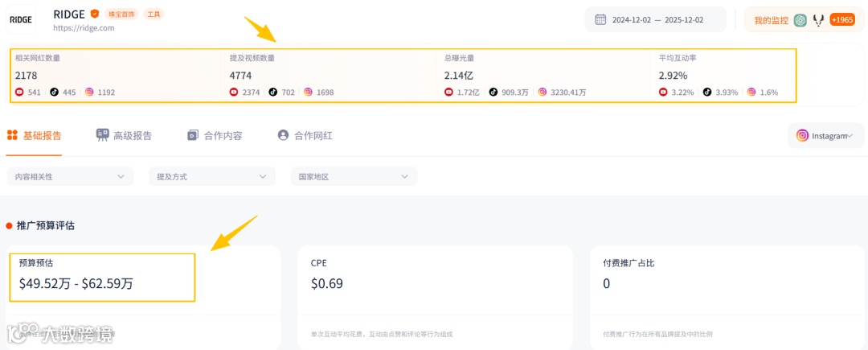Click the 相关网红数量 label
The height and width of the screenshot is (350, 868).
pos(38,58)
